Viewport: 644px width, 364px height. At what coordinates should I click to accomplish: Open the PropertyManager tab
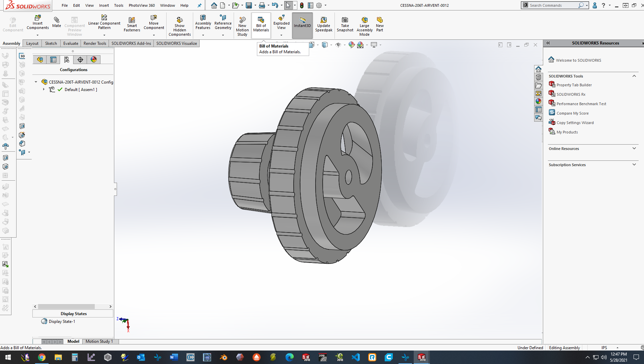(53, 60)
